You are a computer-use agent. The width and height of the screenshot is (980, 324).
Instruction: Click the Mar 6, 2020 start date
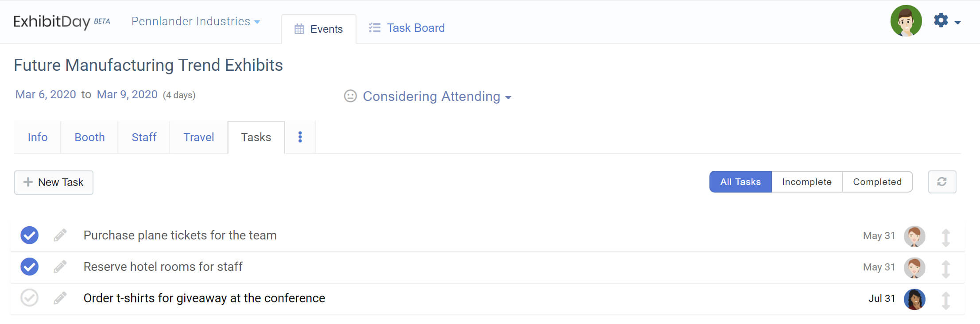click(46, 95)
